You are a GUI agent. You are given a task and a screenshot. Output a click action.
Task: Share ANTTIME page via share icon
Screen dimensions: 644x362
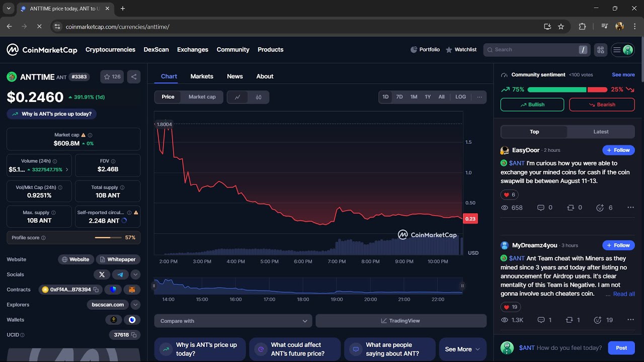coord(134,77)
